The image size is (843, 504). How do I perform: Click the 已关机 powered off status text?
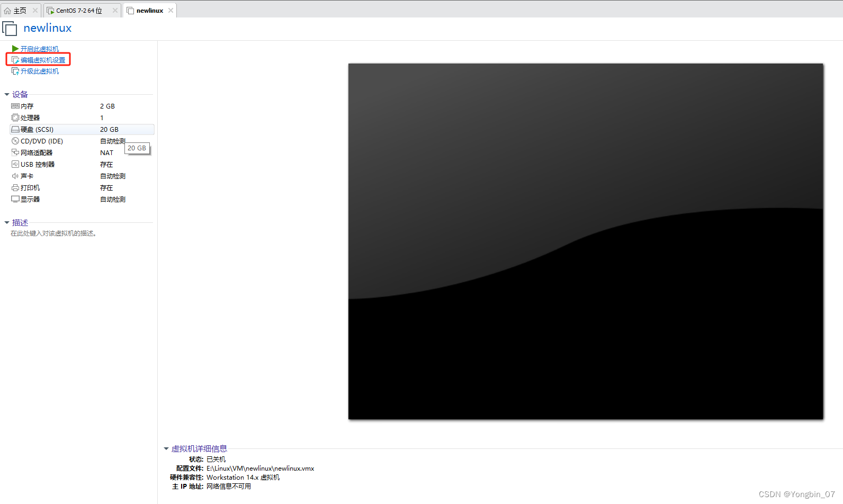click(x=216, y=460)
